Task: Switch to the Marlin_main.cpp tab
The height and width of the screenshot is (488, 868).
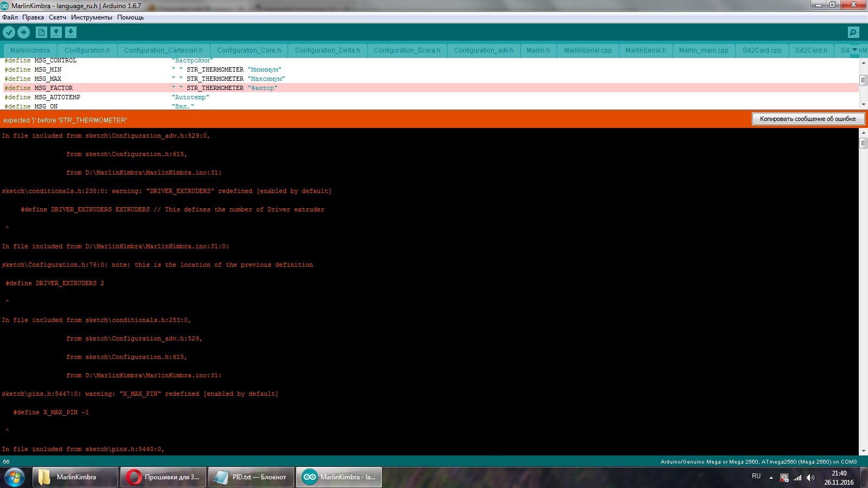Action: [x=704, y=50]
